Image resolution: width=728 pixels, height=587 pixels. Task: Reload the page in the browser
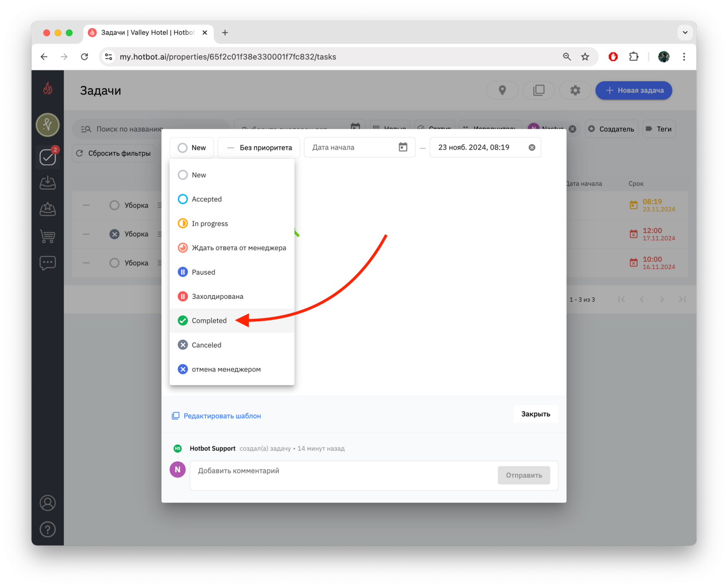coord(84,57)
